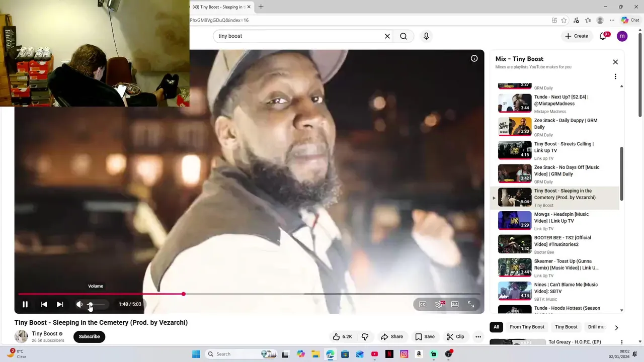The width and height of the screenshot is (644, 362).
Task: Close the Mix playlist panel
Action: point(615,62)
